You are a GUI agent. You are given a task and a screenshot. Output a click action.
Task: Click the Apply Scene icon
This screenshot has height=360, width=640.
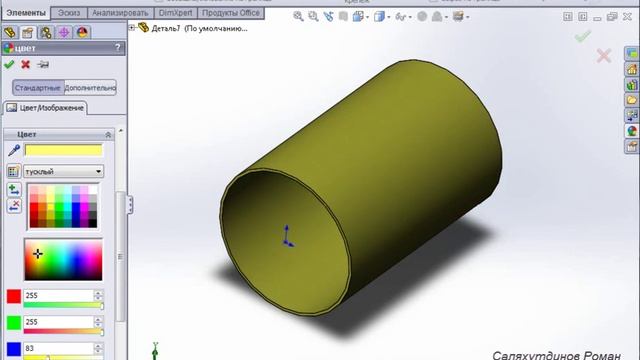click(x=437, y=17)
